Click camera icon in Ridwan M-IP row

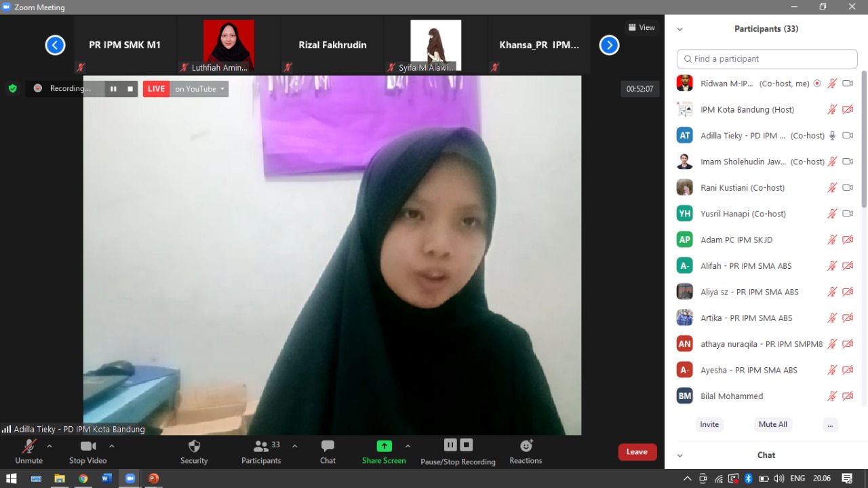click(x=848, y=83)
